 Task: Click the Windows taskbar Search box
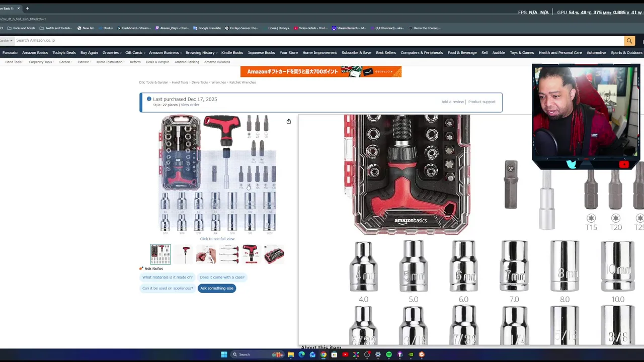point(257,354)
